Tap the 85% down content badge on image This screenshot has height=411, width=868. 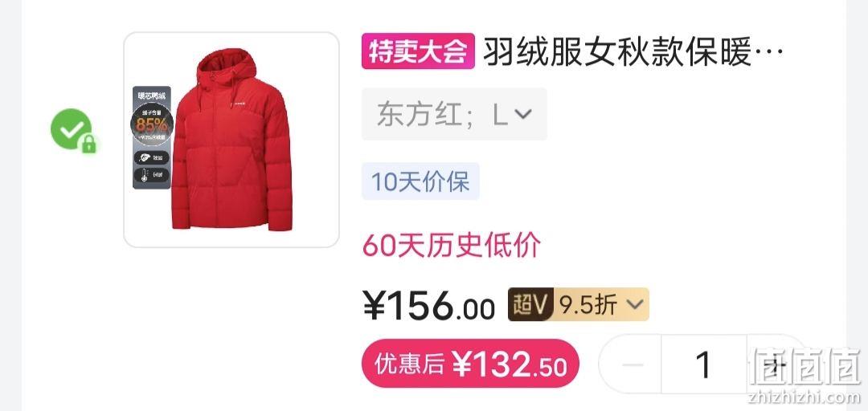pos(152,124)
